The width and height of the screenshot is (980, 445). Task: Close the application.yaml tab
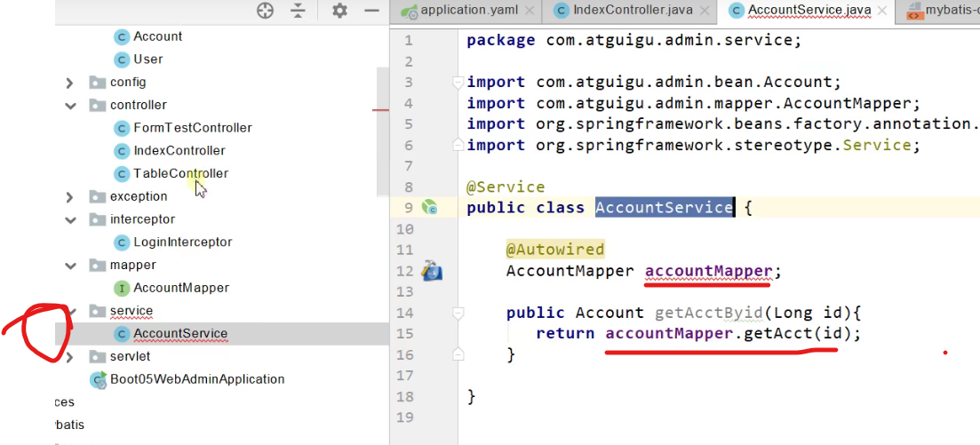pyautogui.click(x=530, y=11)
